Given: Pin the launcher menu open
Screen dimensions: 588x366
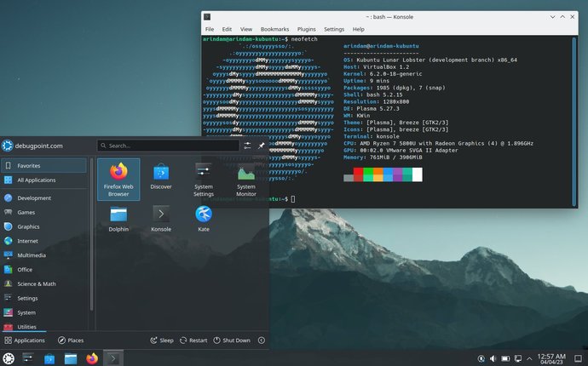Looking at the screenshot, I should pos(262,146).
